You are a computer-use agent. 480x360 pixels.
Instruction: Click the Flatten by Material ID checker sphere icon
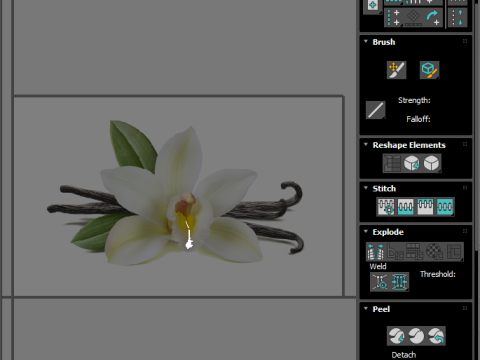click(435, 252)
